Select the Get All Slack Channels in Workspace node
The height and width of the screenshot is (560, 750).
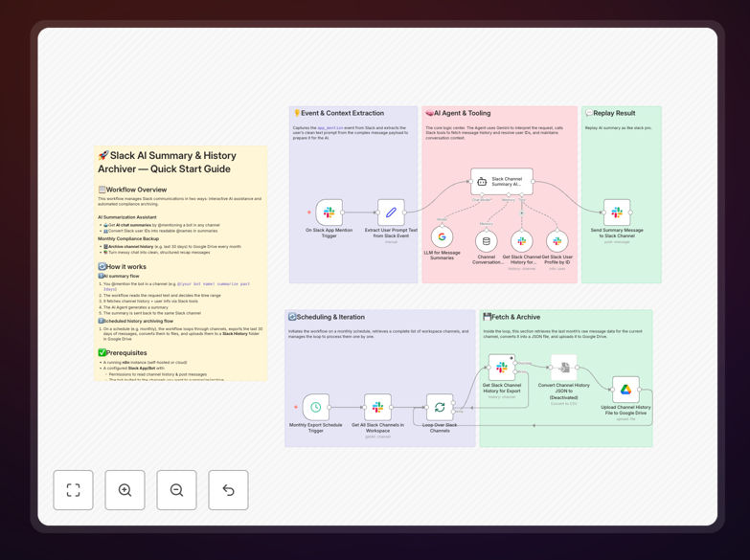(x=377, y=407)
